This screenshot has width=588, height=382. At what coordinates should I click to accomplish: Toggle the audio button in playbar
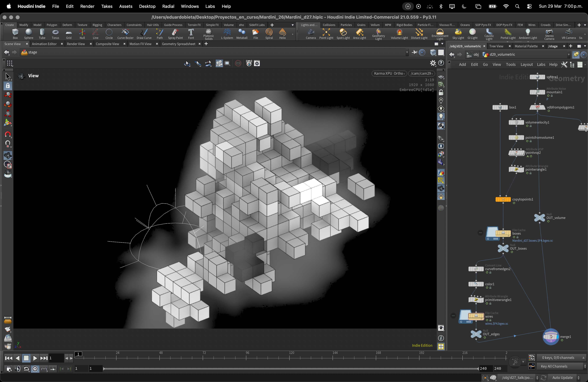pos(17,369)
